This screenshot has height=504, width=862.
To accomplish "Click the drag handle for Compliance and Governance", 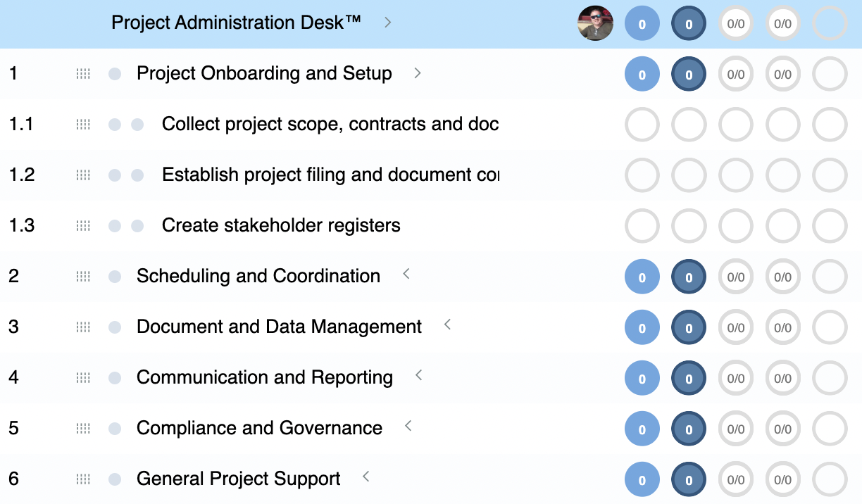I will pos(83,429).
